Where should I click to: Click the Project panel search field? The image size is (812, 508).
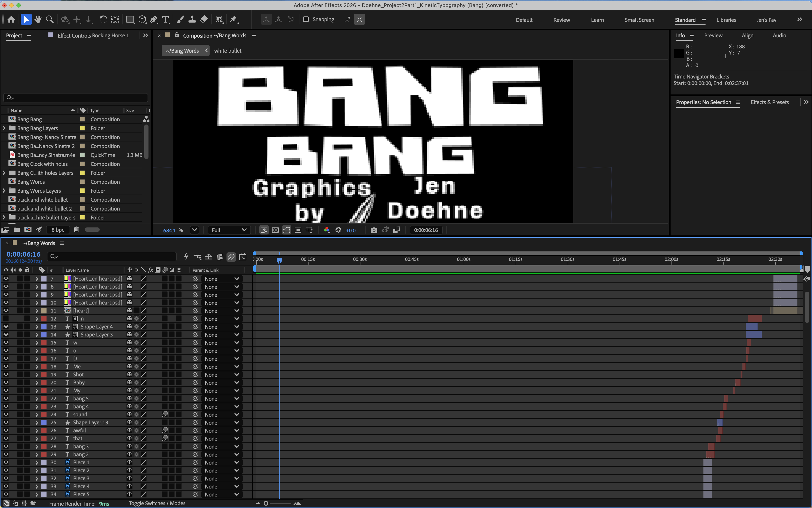click(76, 98)
